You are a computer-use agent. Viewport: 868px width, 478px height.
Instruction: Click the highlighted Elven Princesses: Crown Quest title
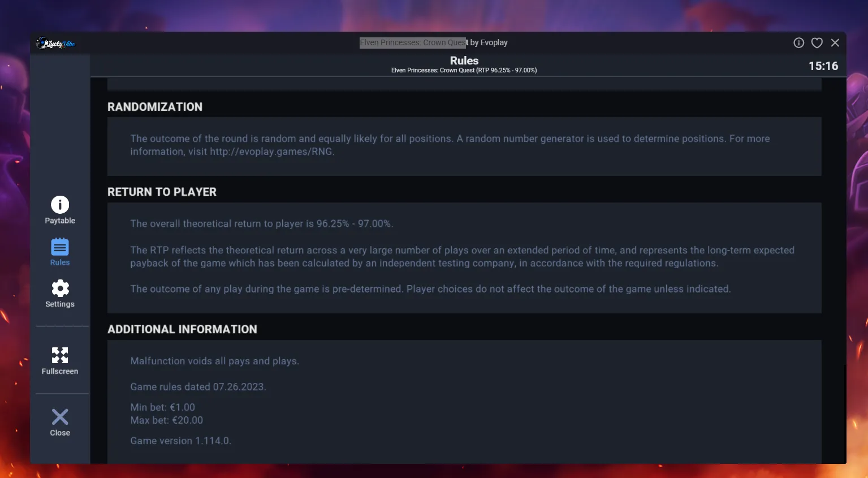(413, 42)
